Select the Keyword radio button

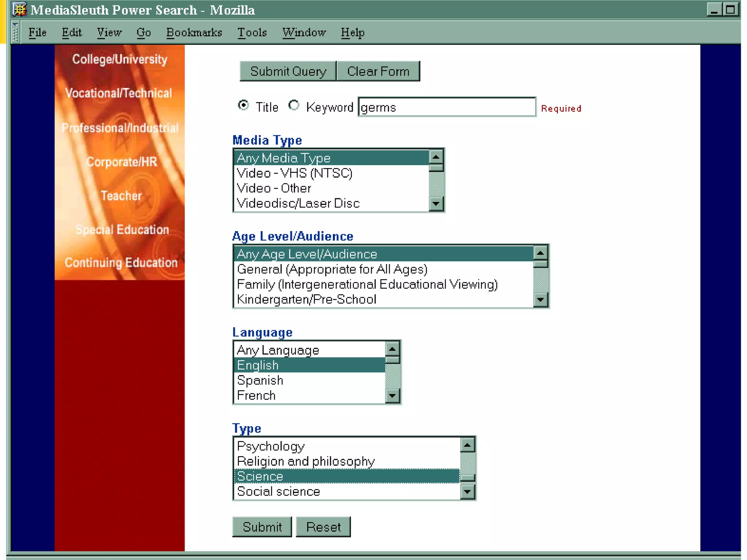pyautogui.click(x=294, y=106)
